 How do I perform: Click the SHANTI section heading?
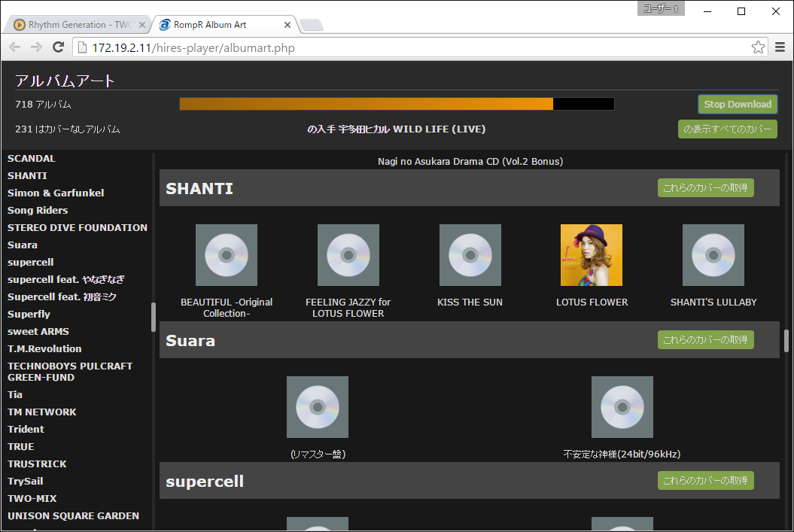pos(199,188)
